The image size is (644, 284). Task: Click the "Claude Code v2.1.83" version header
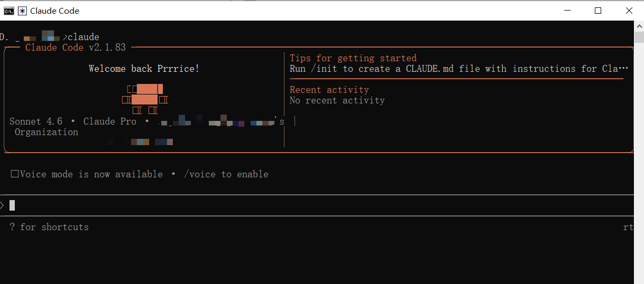tap(76, 48)
